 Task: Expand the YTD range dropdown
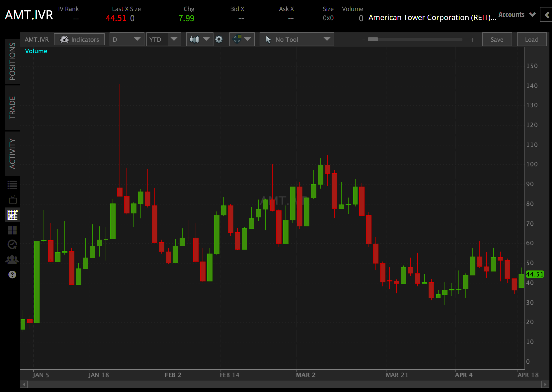pyautogui.click(x=164, y=39)
